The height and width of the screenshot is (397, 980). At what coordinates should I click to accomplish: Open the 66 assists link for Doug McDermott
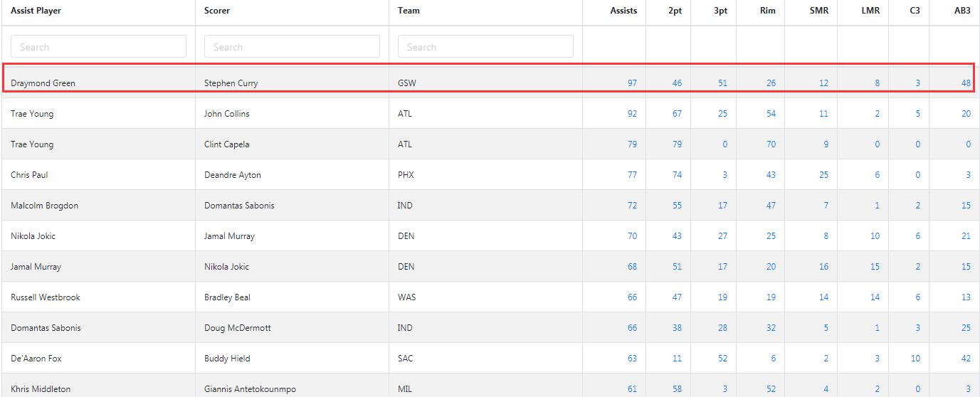632,328
